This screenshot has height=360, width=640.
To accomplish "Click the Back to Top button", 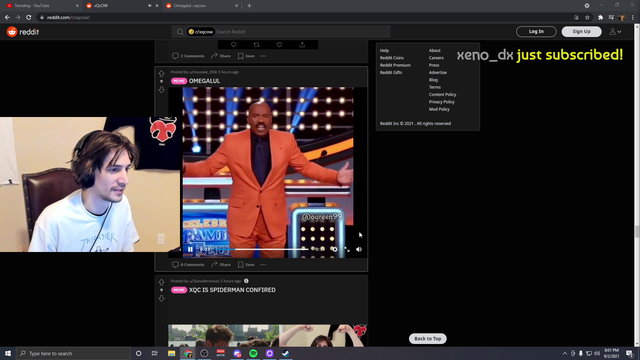I will pos(428,338).
